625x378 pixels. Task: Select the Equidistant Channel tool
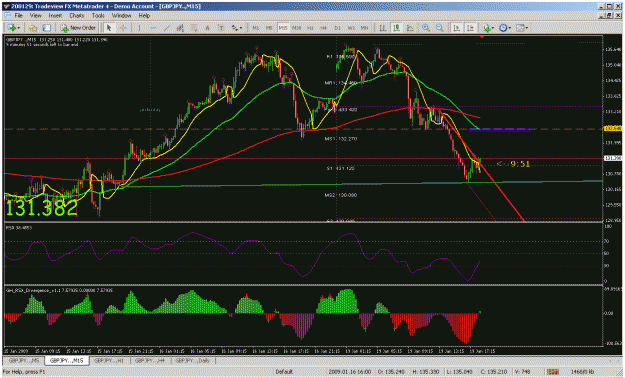(x=180, y=28)
